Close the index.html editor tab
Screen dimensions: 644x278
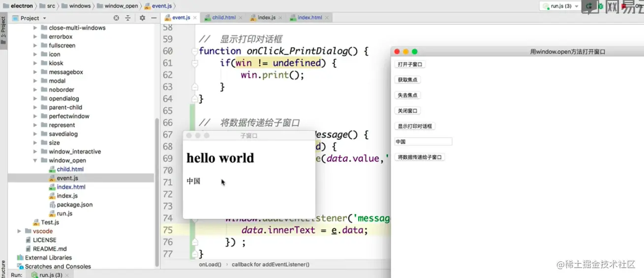coord(327,18)
